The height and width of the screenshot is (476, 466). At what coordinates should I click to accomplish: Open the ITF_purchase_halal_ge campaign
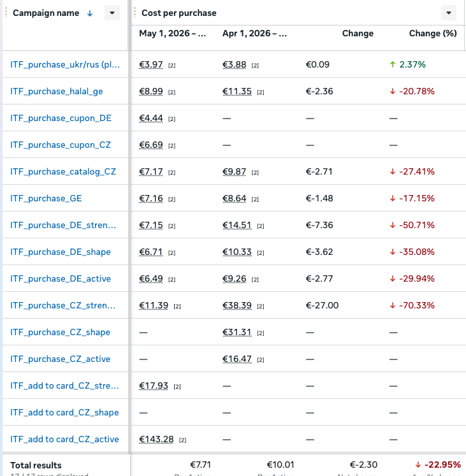(x=57, y=91)
